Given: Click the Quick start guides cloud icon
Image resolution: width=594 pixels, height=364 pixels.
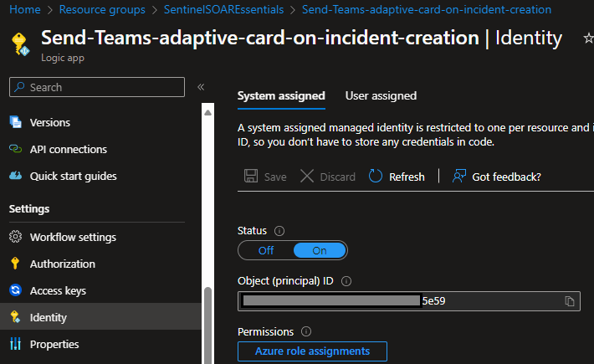Looking at the screenshot, I should [x=16, y=176].
